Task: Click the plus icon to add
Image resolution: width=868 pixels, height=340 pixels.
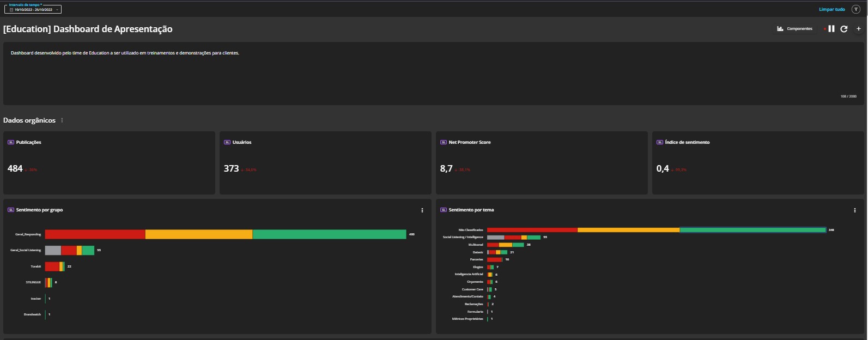Action: click(x=859, y=29)
